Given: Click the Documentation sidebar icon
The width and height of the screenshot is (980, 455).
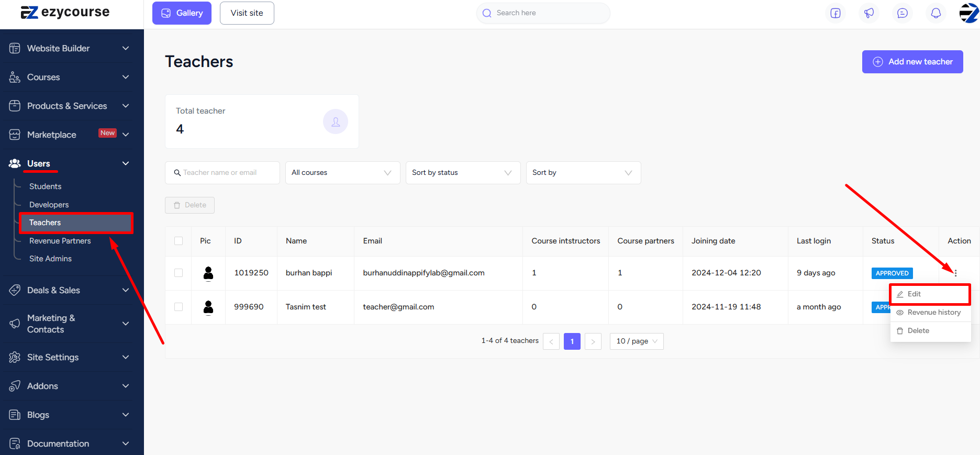Looking at the screenshot, I should click(15, 443).
